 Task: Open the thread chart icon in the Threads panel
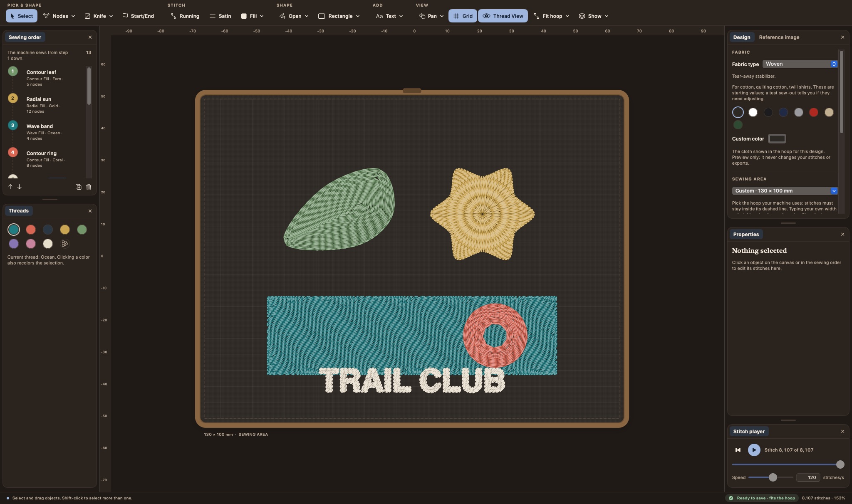point(64,244)
